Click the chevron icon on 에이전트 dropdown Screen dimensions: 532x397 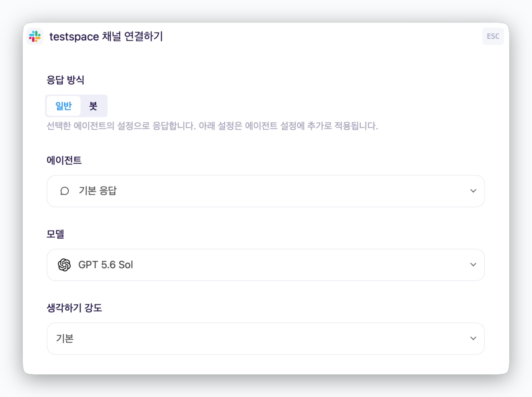coord(473,191)
